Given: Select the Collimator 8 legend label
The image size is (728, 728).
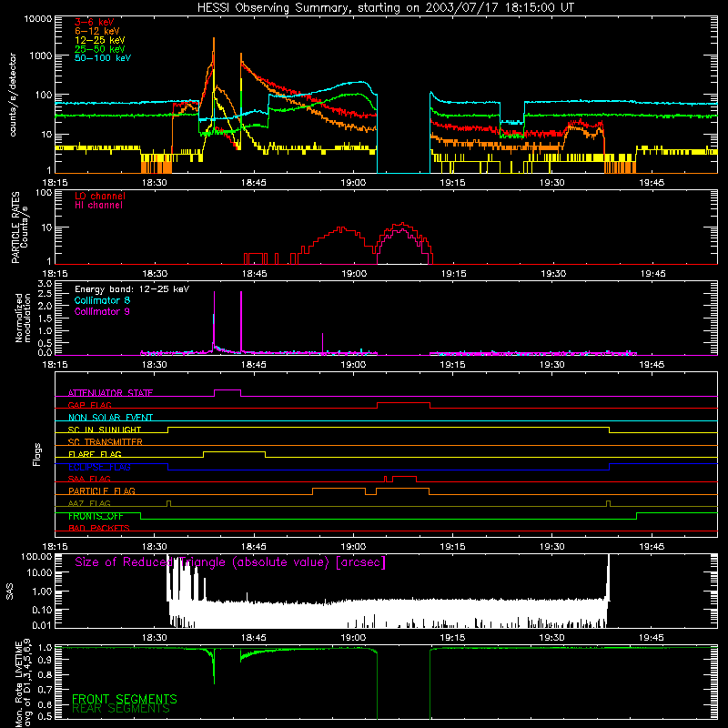Looking at the screenshot, I should [102, 300].
